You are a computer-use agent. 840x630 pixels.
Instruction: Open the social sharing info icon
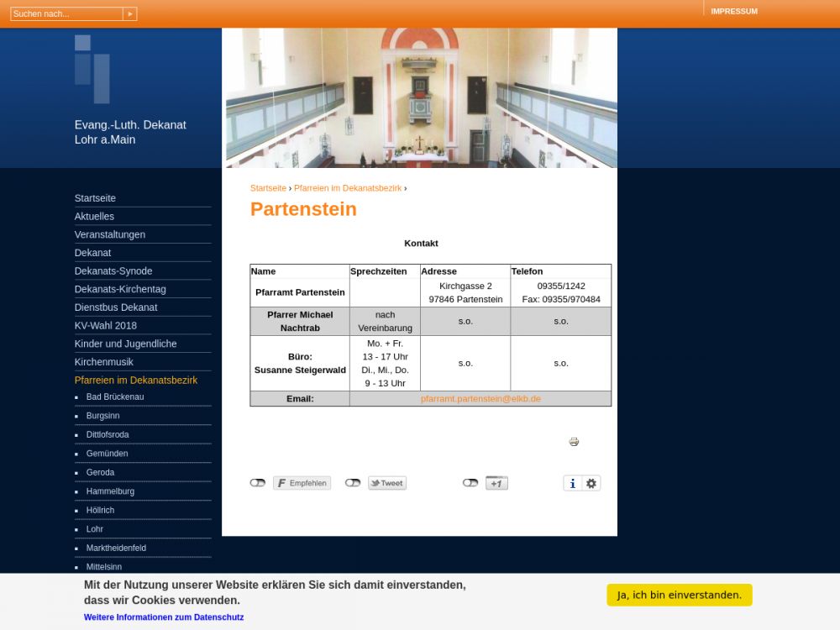573,483
